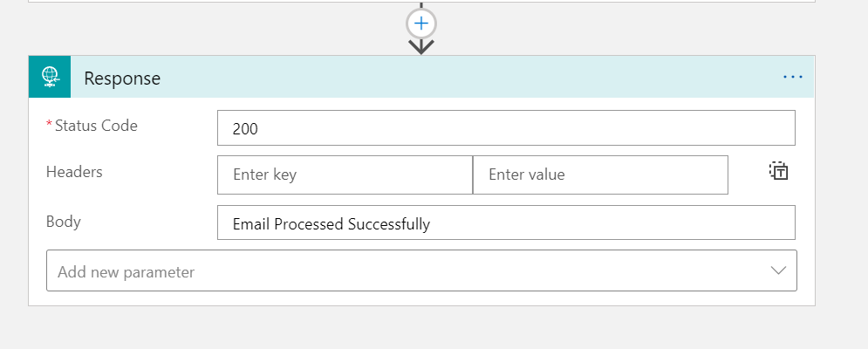Expand the Add new parameter chevron
This screenshot has width=868, height=349.
coord(778,271)
